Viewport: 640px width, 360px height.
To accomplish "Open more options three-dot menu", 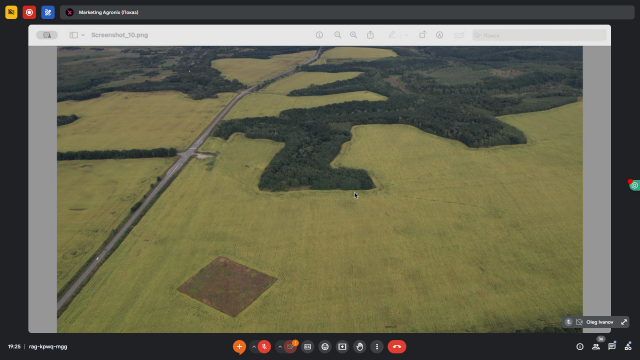I will coord(377,347).
